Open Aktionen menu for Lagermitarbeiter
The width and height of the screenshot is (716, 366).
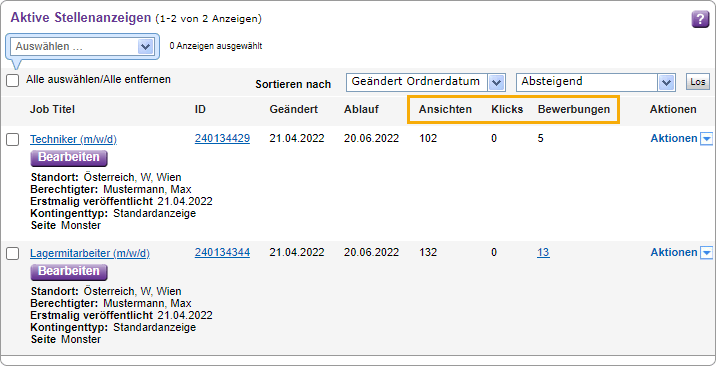[x=674, y=252]
